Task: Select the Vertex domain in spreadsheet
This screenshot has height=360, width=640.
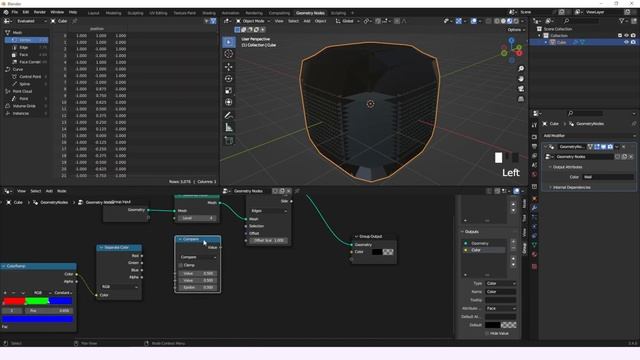Action: (27, 40)
